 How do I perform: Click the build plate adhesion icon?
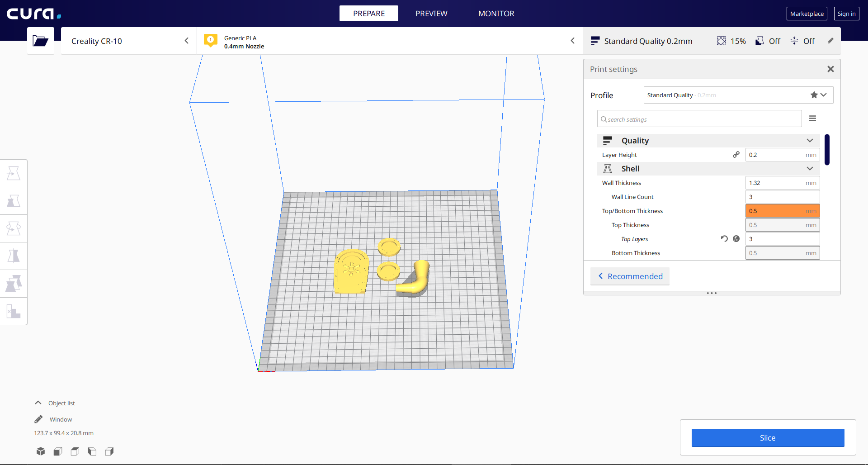click(794, 41)
